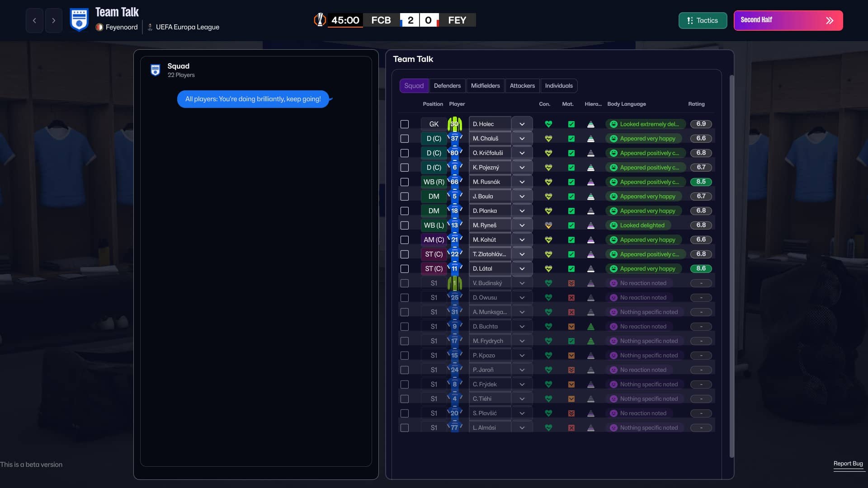This screenshot has height=488, width=868.
Task: Continue to the Second Half
Action: 788,20
